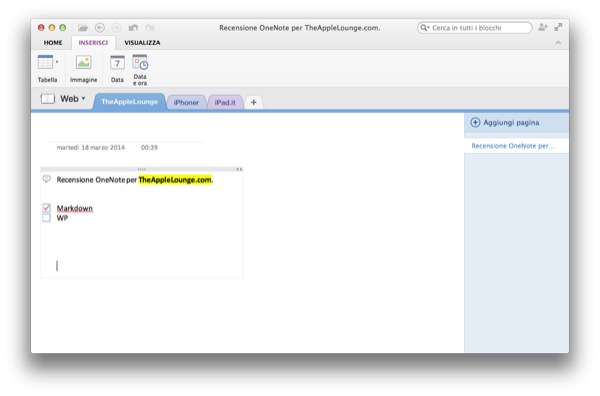600x396 pixels.
Task: Insert Data e ora timestamp
Action: 140,70
